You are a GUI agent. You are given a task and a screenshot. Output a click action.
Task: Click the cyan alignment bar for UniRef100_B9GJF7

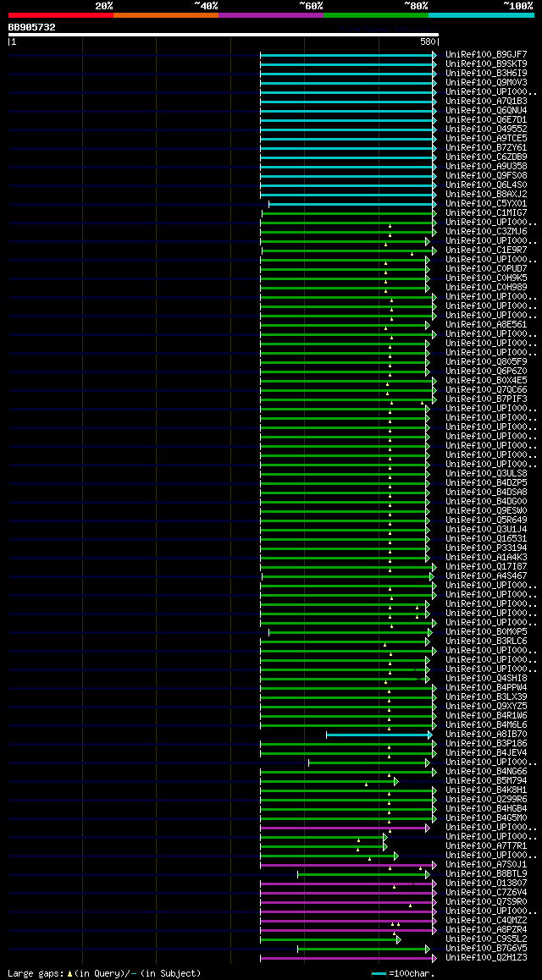(348, 56)
